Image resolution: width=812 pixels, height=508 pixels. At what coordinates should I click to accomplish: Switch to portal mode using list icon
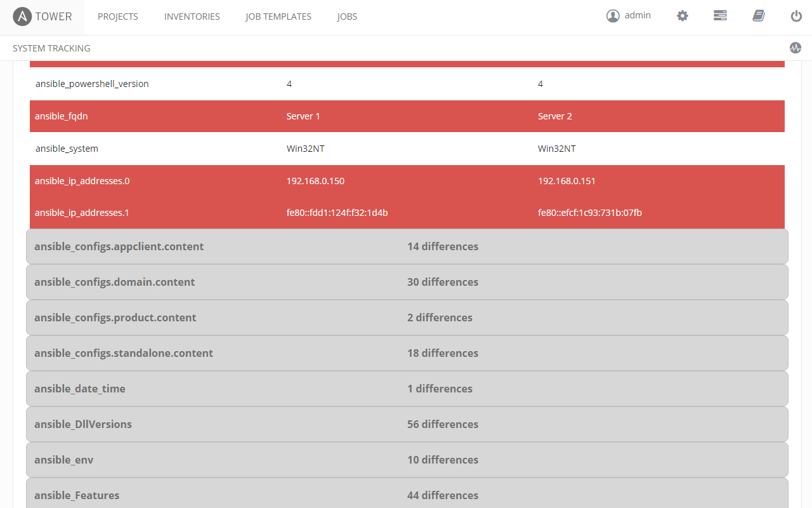click(x=720, y=16)
